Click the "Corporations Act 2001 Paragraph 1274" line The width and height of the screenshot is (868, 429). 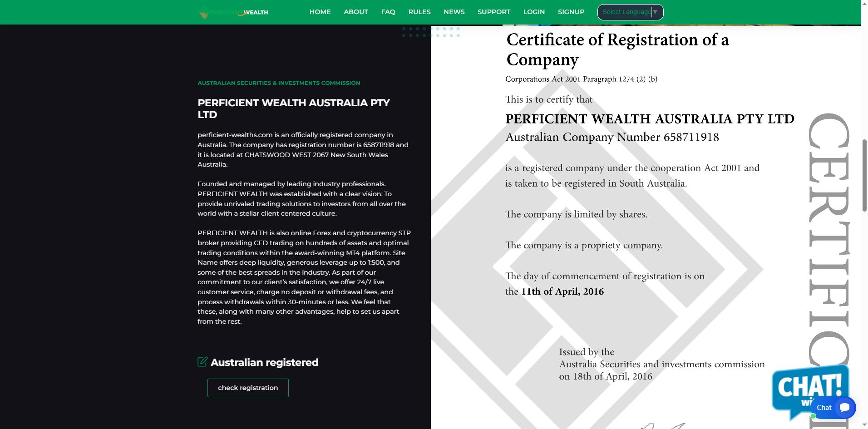582,79
